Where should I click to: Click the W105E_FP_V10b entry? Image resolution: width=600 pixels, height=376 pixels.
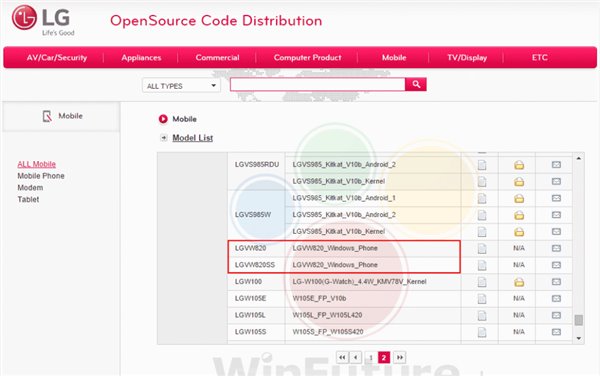319,298
